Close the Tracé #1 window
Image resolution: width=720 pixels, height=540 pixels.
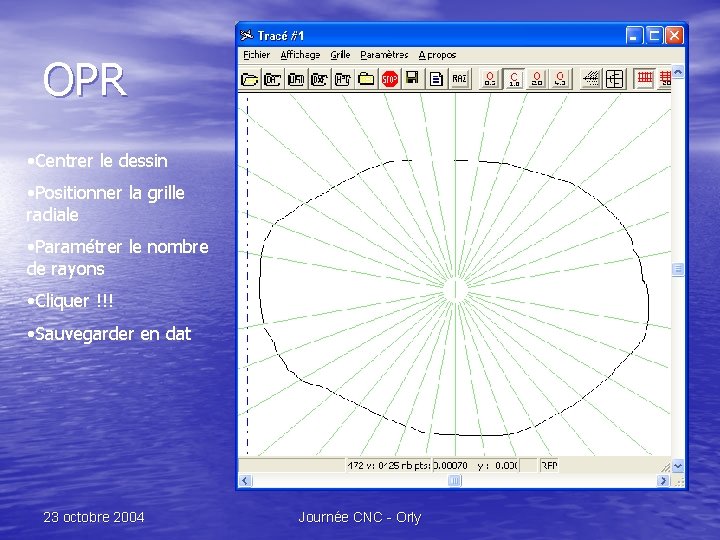[675, 35]
